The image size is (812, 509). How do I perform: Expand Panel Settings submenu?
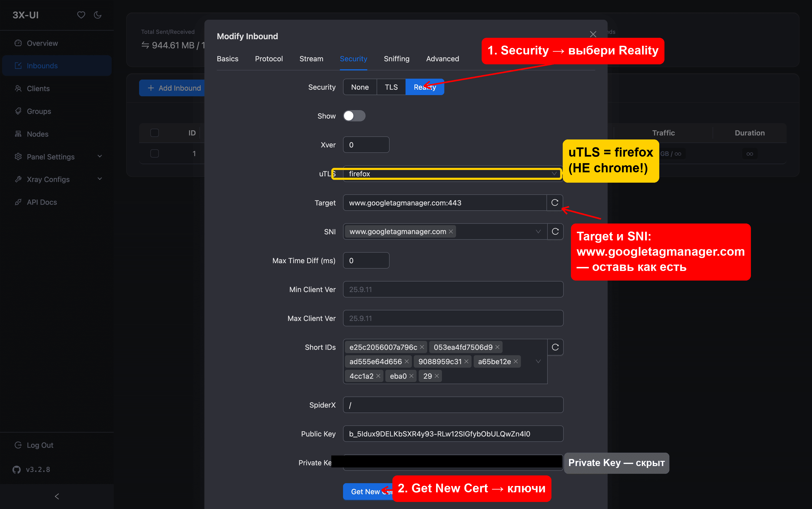pos(100,157)
